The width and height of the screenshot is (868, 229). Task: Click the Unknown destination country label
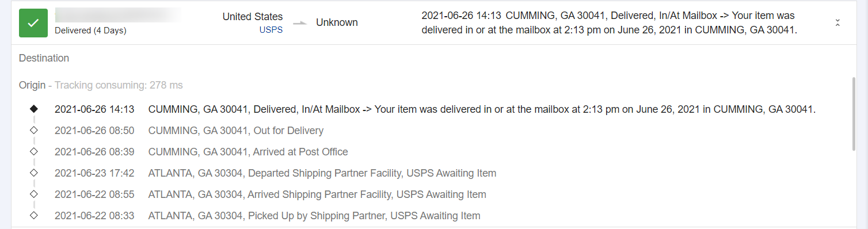point(337,23)
